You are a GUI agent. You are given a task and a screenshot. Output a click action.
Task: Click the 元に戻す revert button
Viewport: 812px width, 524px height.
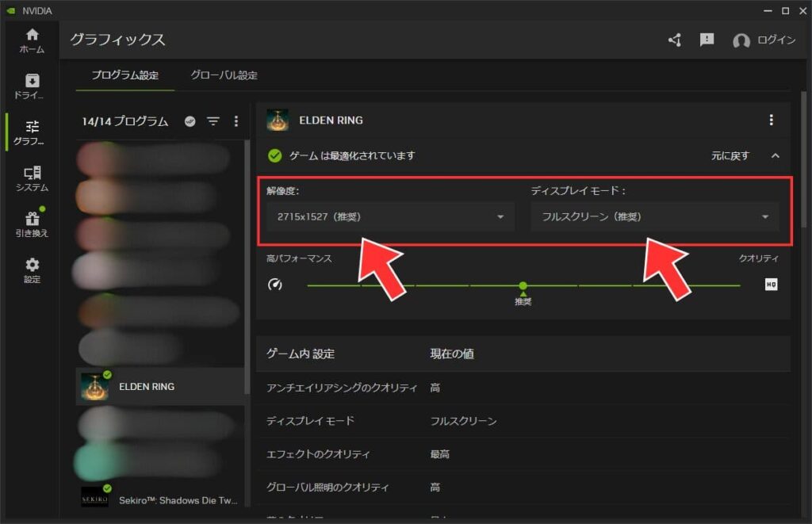(730, 156)
